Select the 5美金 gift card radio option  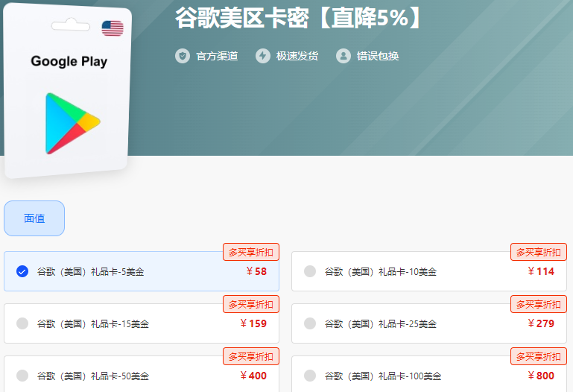(22, 271)
